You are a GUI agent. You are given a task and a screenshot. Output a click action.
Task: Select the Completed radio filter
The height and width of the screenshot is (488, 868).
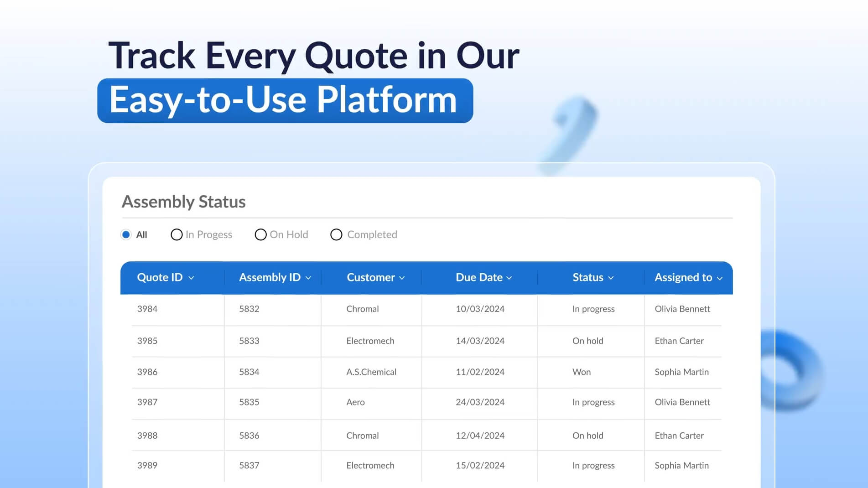tap(336, 234)
